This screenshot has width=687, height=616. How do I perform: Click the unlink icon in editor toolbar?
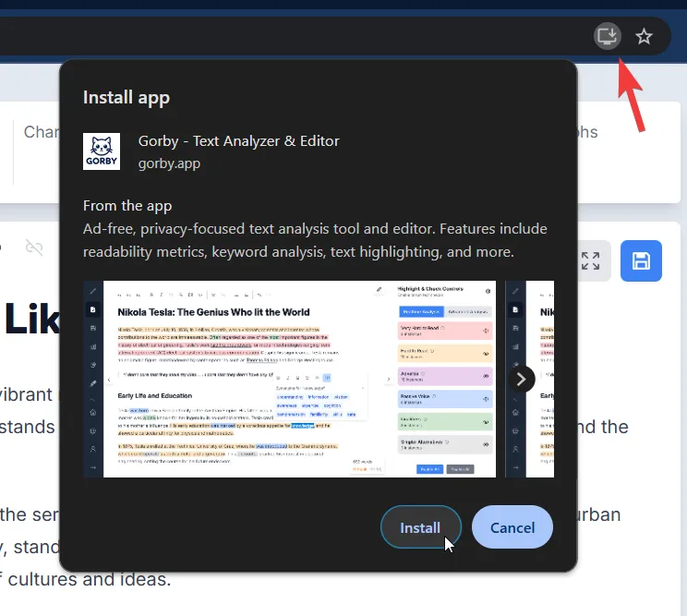tap(34, 248)
